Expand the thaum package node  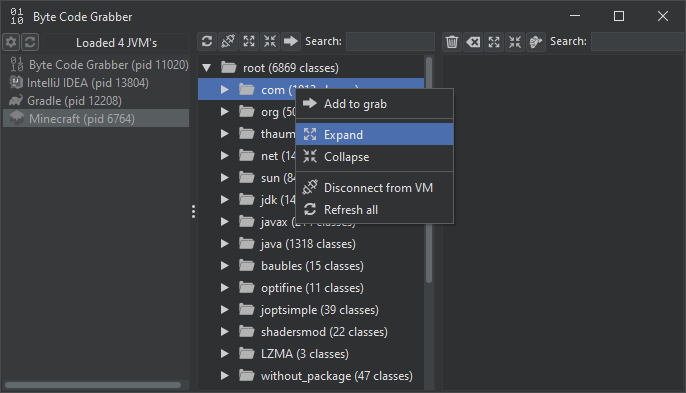point(225,133)
